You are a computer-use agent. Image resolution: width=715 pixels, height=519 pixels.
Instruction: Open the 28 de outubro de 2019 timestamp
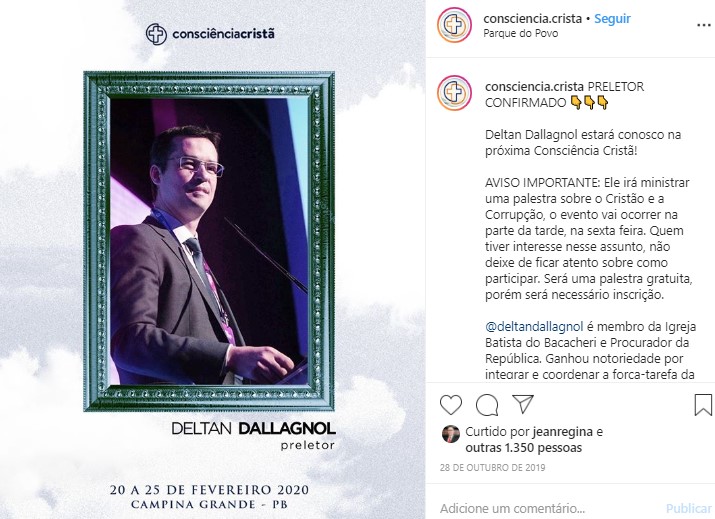tap(492, 467)
